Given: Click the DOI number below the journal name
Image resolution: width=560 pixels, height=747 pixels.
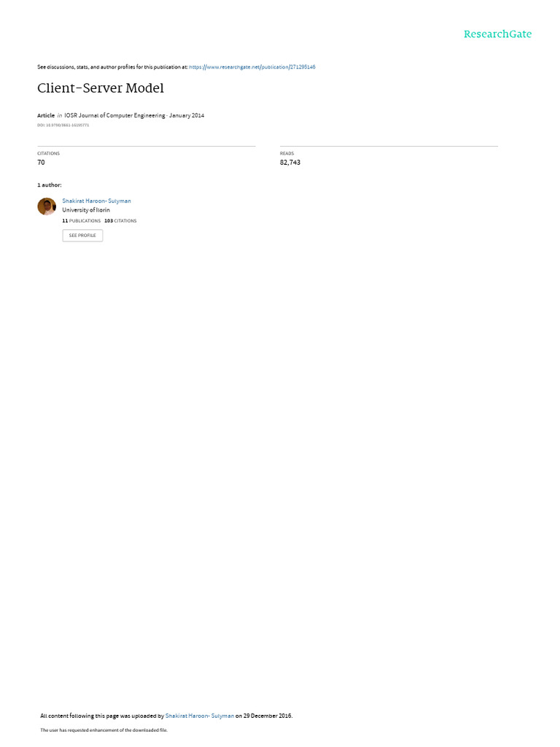Looking at the screenshot, I should (63, 125).
